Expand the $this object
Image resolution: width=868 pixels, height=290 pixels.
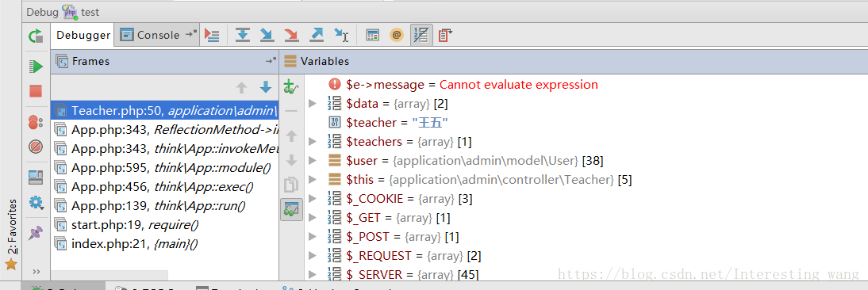pyautogui.click(x=313, y=180)
